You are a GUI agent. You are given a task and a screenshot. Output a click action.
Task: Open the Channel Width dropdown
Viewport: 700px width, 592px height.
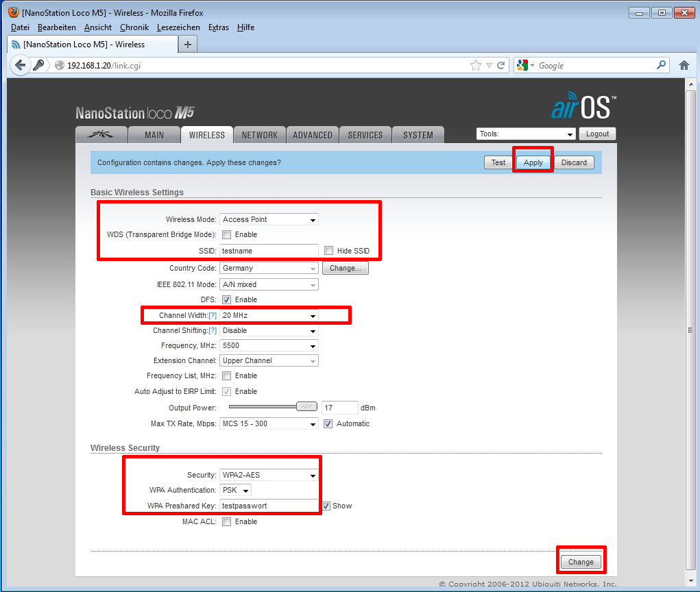269,315
